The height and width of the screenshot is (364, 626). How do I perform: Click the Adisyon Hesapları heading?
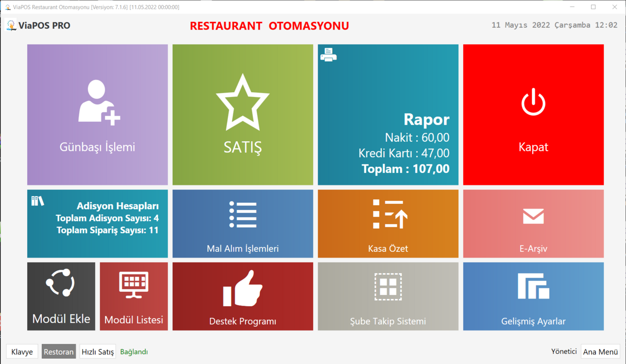(x=118, y=206)
